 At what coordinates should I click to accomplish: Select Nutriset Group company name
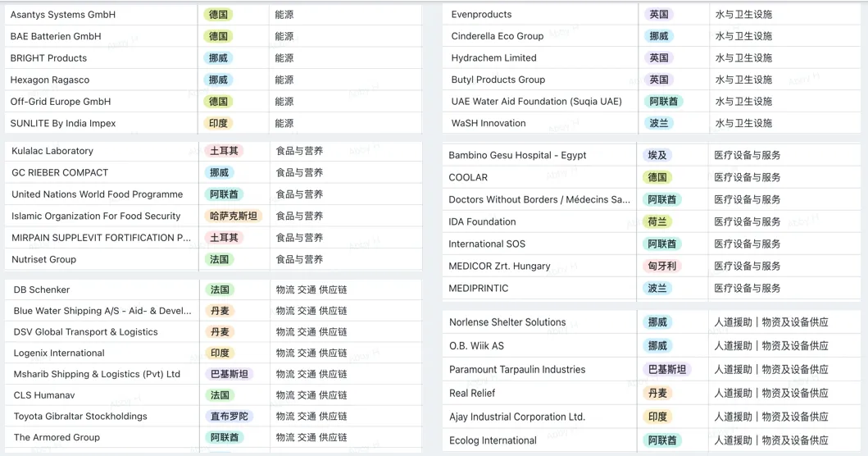[x=43, y=259]
